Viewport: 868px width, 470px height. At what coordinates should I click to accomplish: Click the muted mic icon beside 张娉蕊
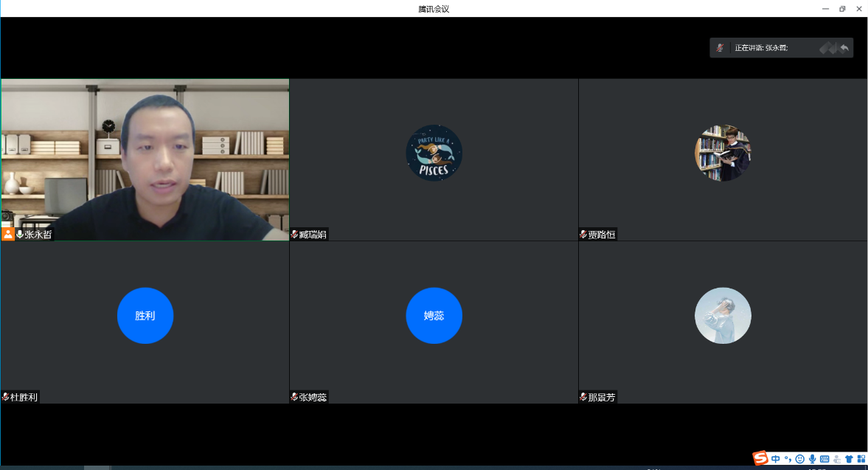click(x=294, y=397)
